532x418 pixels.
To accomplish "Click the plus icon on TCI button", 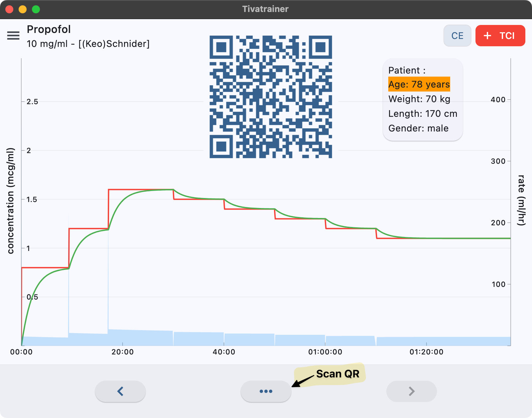I will pyautogui.click(x=487, y=36).
